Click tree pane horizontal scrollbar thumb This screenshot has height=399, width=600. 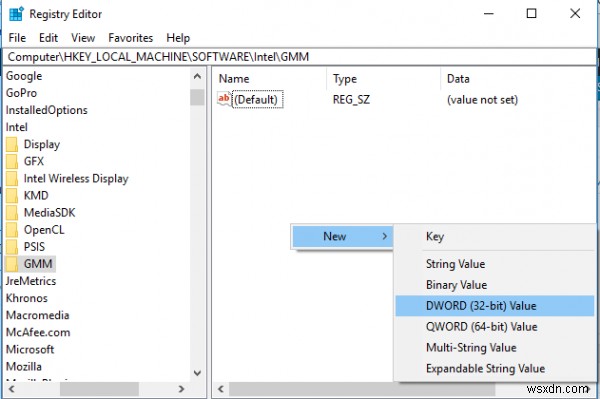[x=99, y=389]
